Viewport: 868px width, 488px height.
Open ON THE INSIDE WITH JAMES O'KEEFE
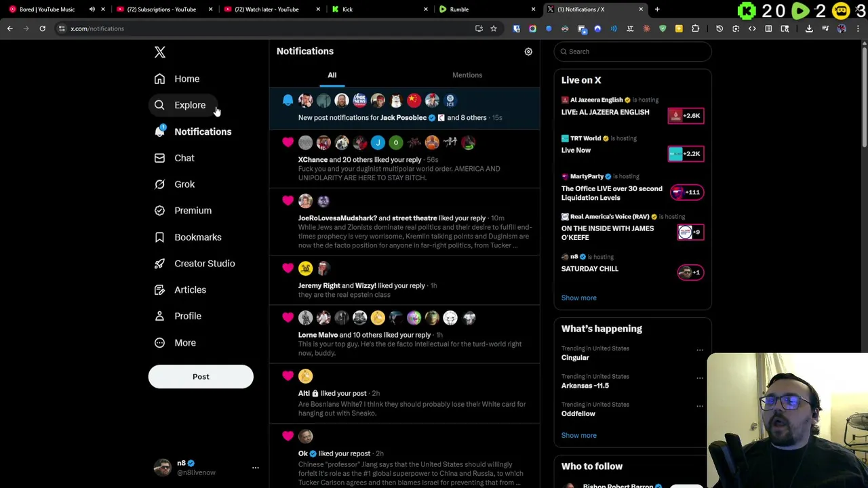click(608, 232)
